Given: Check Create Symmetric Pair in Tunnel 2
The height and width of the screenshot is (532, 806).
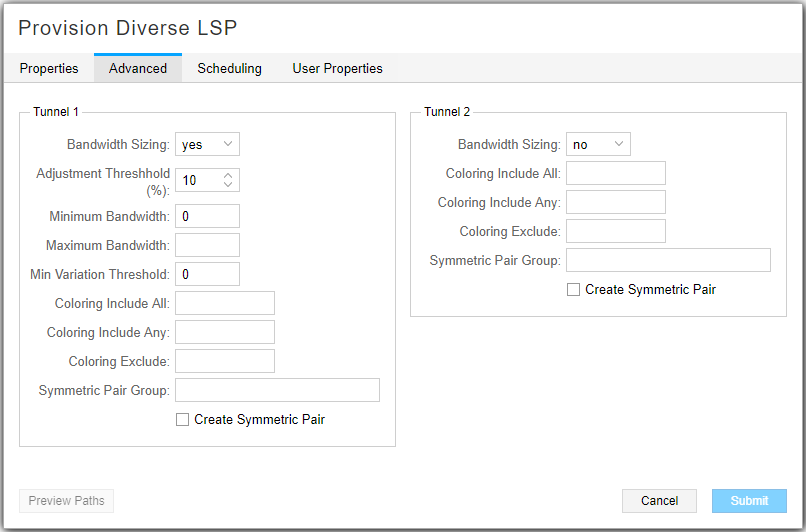Looking at the screenshot, I should 573,290.
